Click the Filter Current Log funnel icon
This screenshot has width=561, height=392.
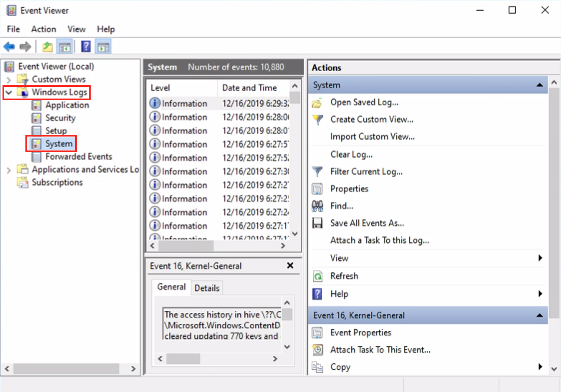point(317,172)
